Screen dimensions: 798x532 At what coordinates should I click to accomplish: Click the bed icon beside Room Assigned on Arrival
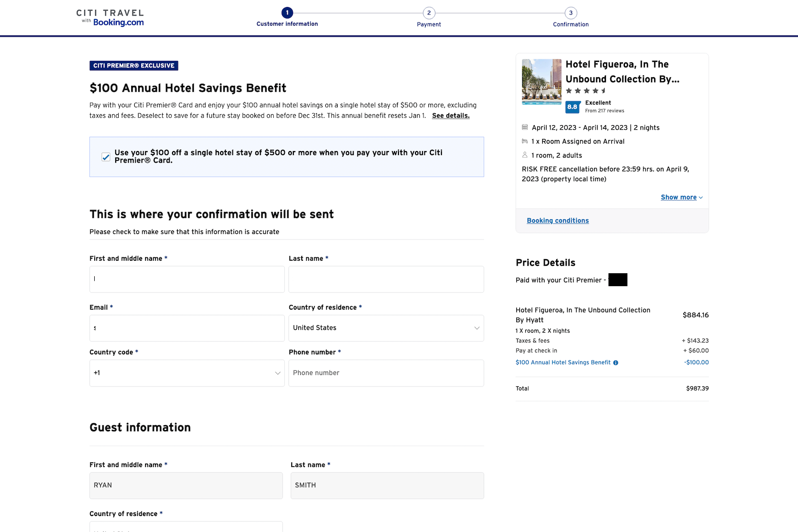tap(525, 141)
